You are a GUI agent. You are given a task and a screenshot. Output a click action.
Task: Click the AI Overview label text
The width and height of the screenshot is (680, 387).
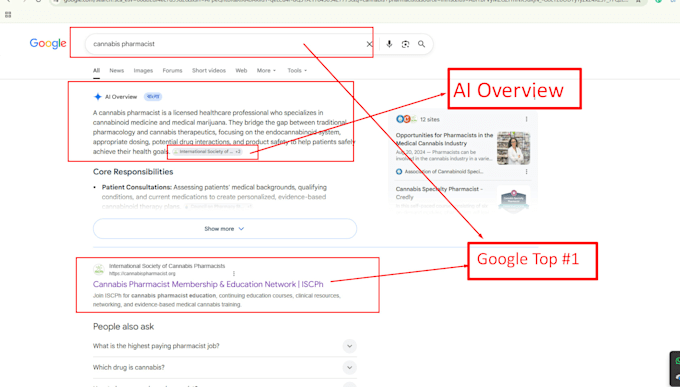click(121, 97)
